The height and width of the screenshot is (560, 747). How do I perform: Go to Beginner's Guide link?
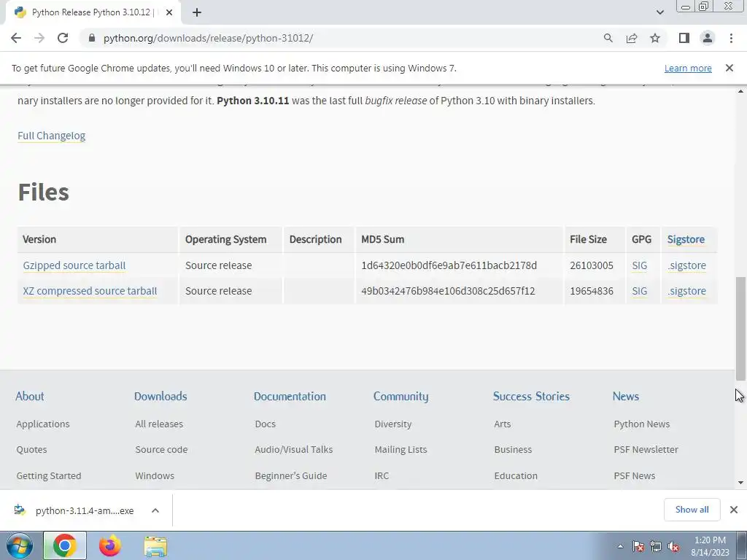(291, 475)
